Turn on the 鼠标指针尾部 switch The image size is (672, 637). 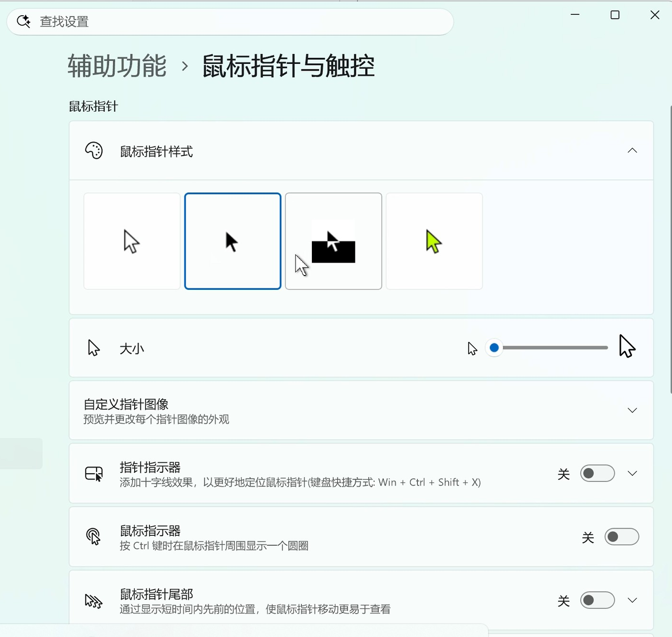(x=597, y=600)
